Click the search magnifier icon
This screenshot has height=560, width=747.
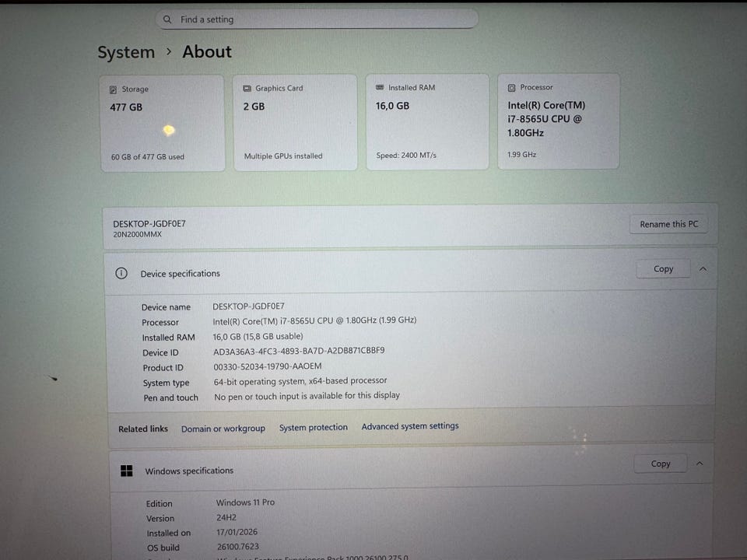tap(167, 19)
